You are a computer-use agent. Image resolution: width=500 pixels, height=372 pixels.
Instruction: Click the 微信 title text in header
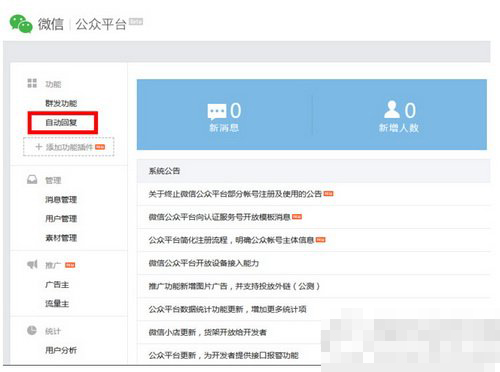pyautogui.click(x=51, y=24)
